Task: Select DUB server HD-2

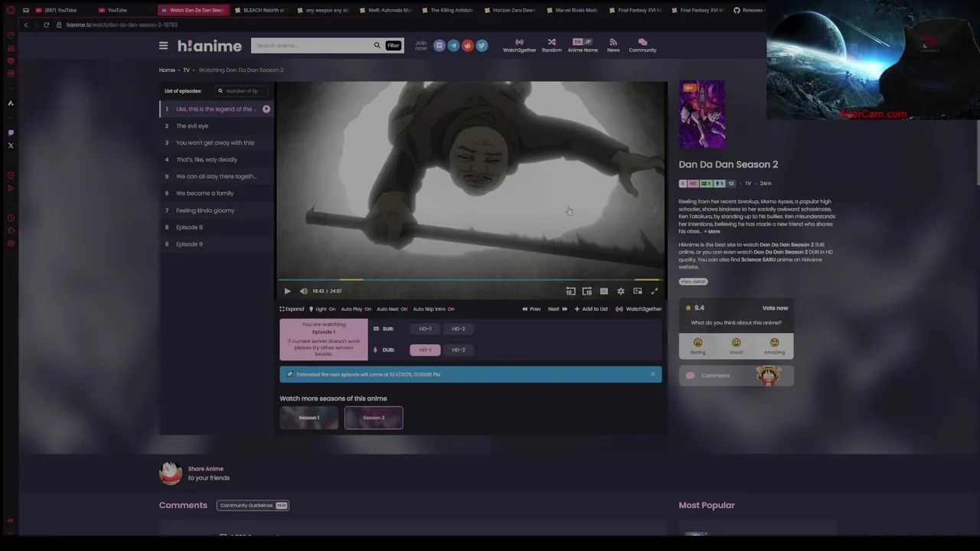Action: [x=459, y=350]
